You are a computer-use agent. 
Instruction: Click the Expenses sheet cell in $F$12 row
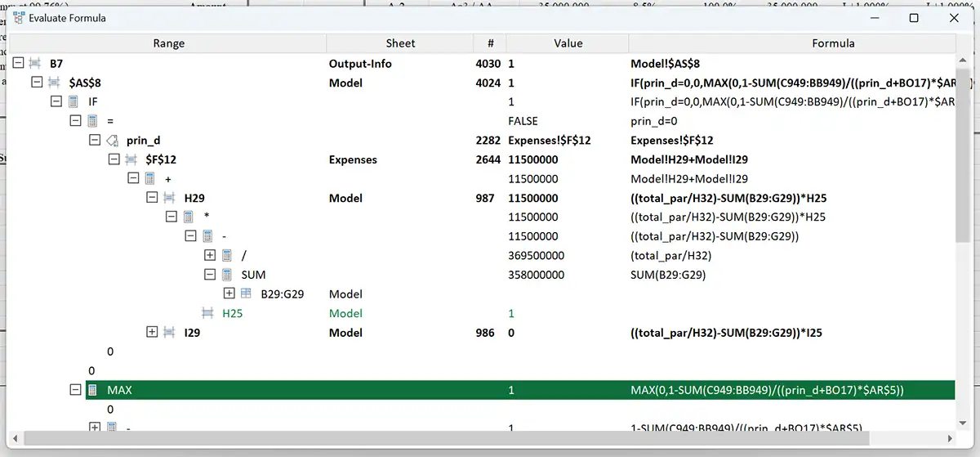353,159
